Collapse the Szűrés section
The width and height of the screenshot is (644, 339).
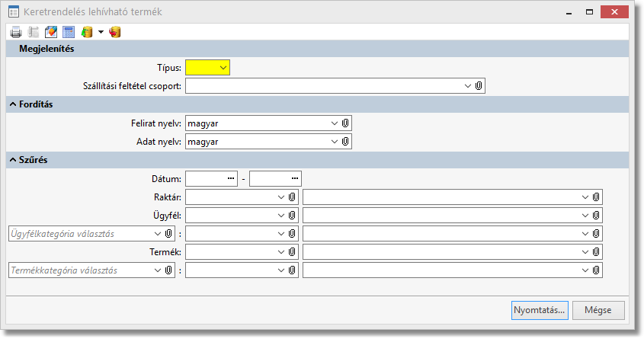coord(13,160)
